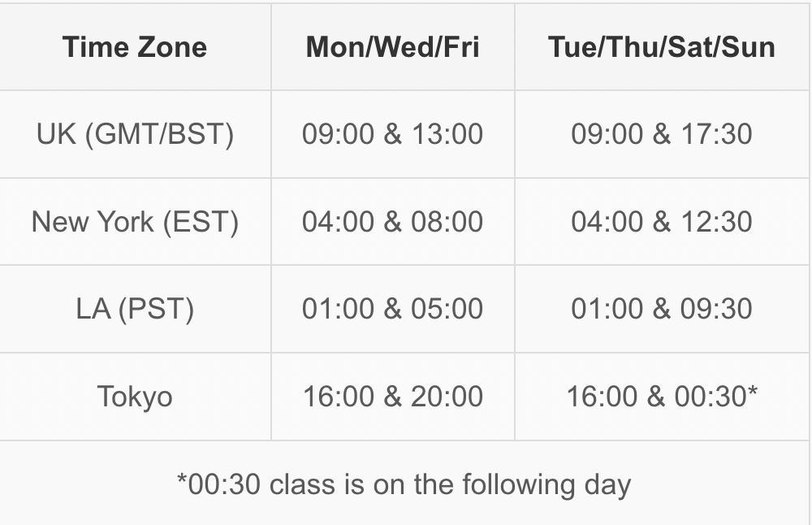Click the 20:00 time in the Tokyo row

(447, 397)
